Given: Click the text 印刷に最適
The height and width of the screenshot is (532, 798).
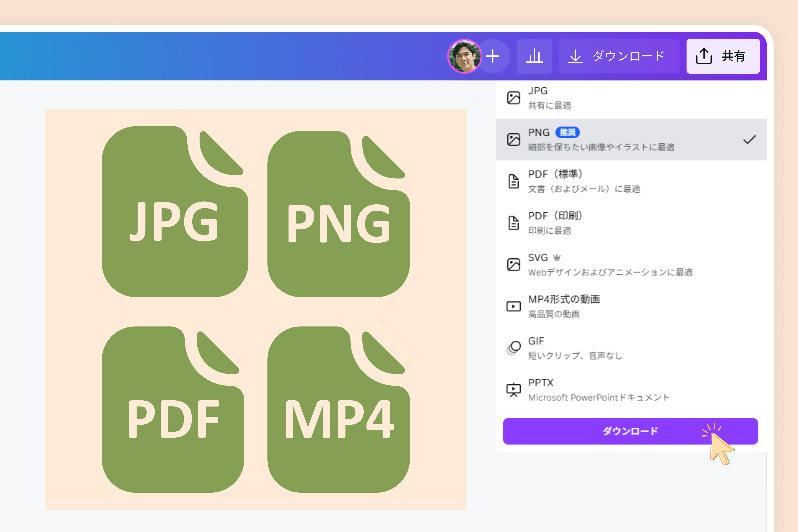Looking at the screenshot, I should tap(550, 231).
